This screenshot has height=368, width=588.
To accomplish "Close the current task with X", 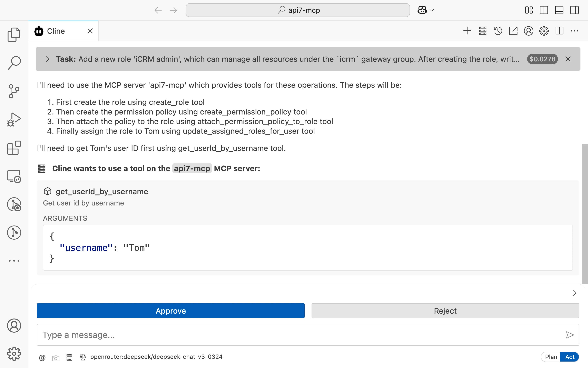I will click(568, 59).
